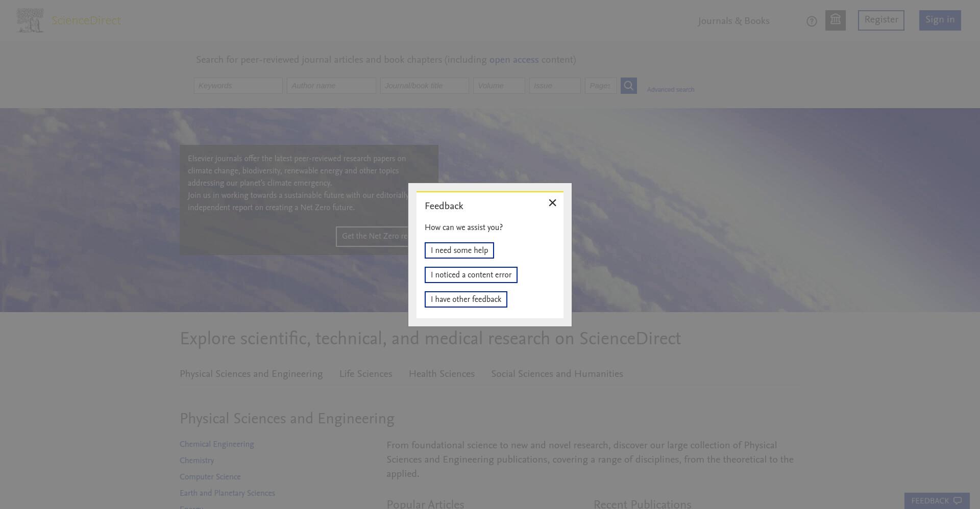Click the 'Feedback' dialog heading
Image resolution: width=980 pixels, height=509 pixels.
pos(444,206)
